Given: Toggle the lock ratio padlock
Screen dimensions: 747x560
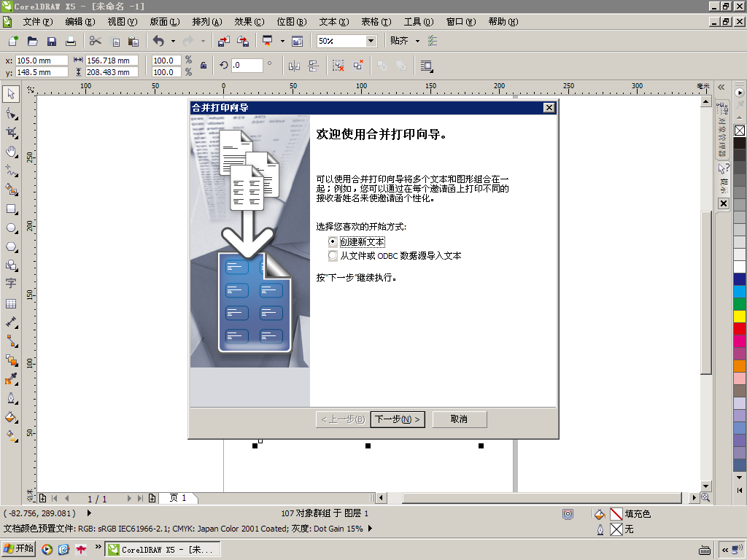Looking at the screenshot, I should 204,66.
